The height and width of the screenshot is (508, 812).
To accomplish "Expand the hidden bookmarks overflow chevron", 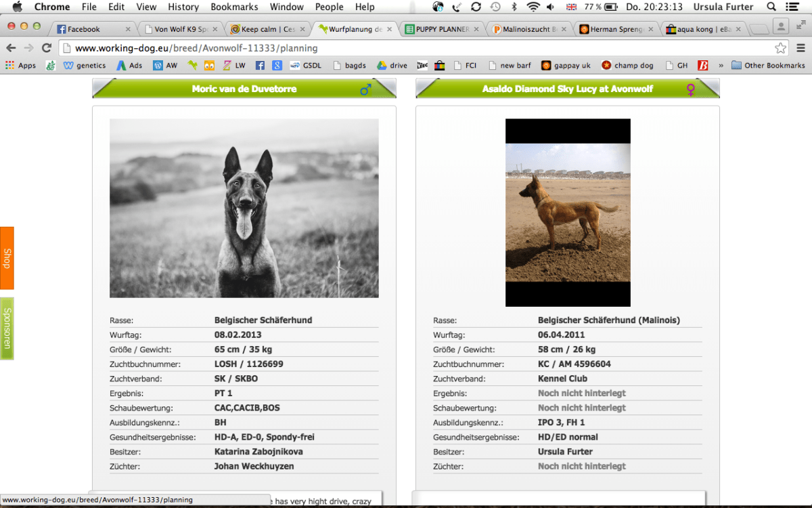I will (721, 66).
